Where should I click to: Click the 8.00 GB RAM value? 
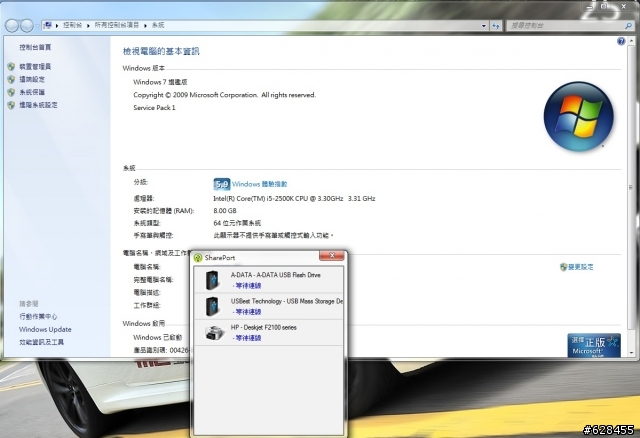[225, 211]
